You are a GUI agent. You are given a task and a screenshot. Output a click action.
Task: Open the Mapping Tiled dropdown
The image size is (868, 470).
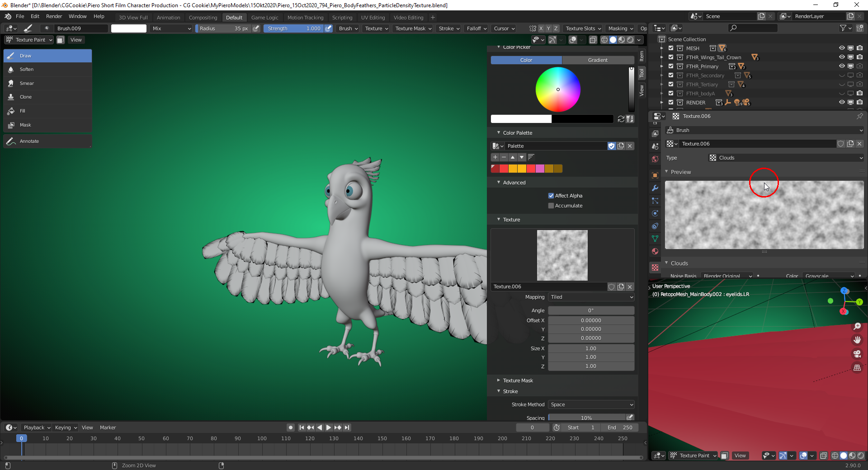coord(591,297)
